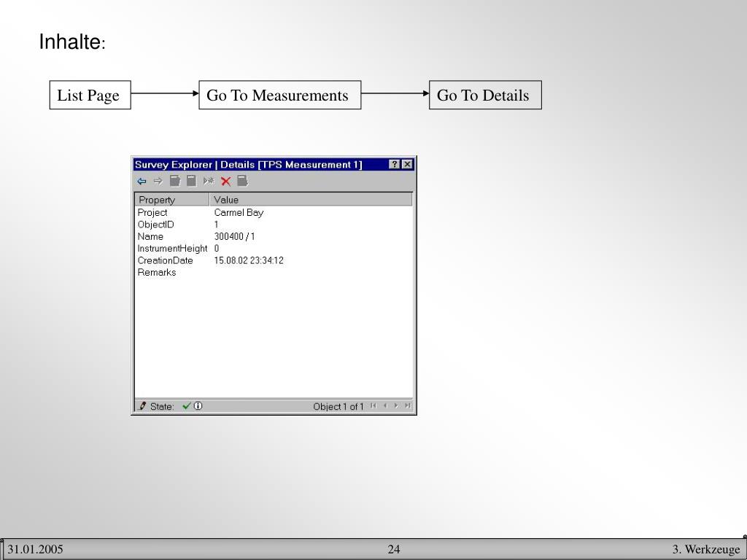This screenshot has width=747, height=560.
Task: Select the ObjectID property label
Action: coord(156,225)
